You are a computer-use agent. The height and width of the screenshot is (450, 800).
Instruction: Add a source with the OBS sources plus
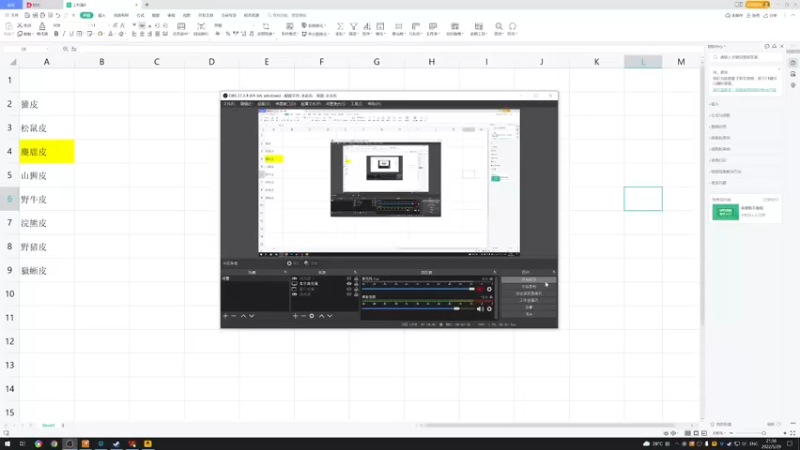pyautogui.click(x=295, y=316)
